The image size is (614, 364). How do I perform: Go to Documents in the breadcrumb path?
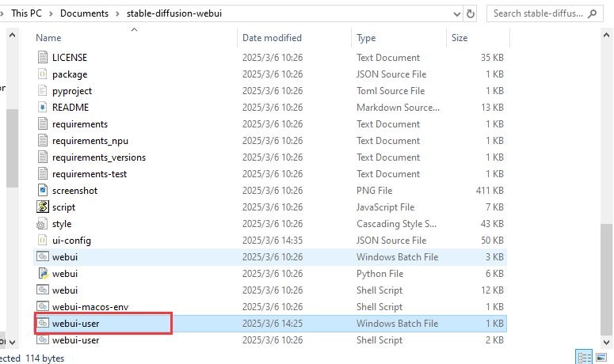pos(85,13)
